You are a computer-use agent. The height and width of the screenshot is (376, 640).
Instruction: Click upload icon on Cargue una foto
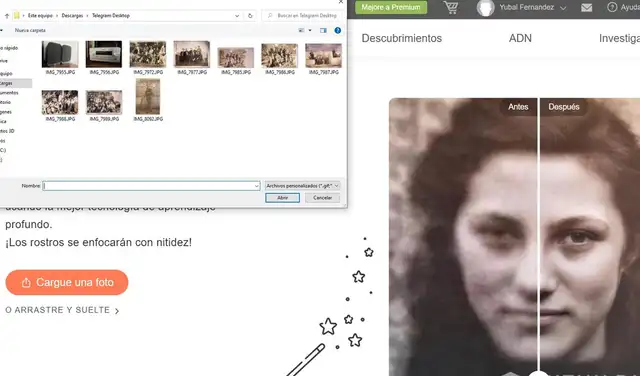(26, 283)
